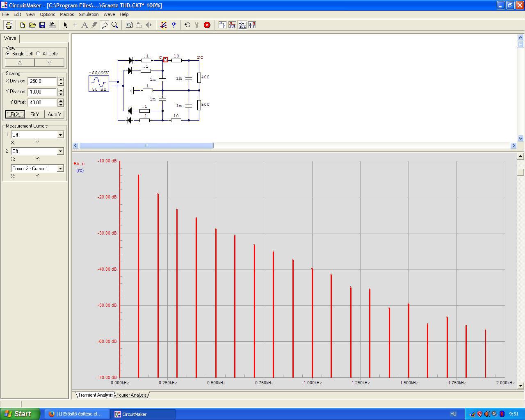Image resolution: width=525 pixels, height=420 pixels.
Task: Click the Y Offset input field
Action: 43,103
